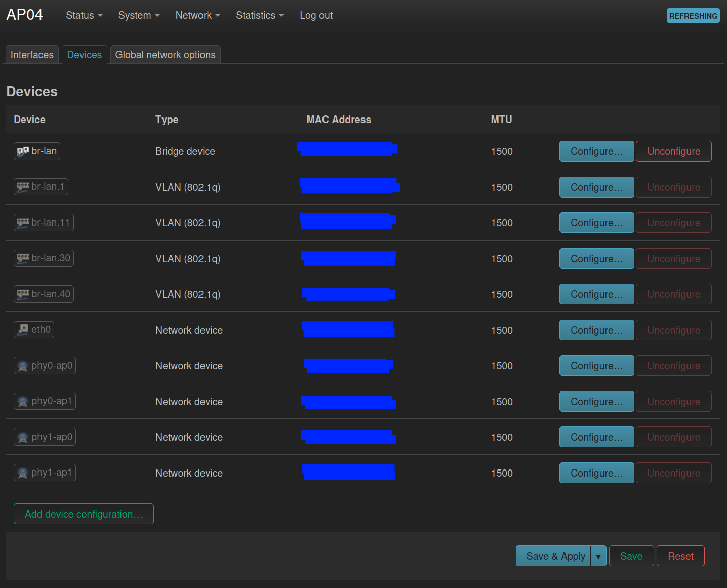Screen dimensions: 727x588
Task: Open Configure for br-lan.1
Action: tap(596, 187)
